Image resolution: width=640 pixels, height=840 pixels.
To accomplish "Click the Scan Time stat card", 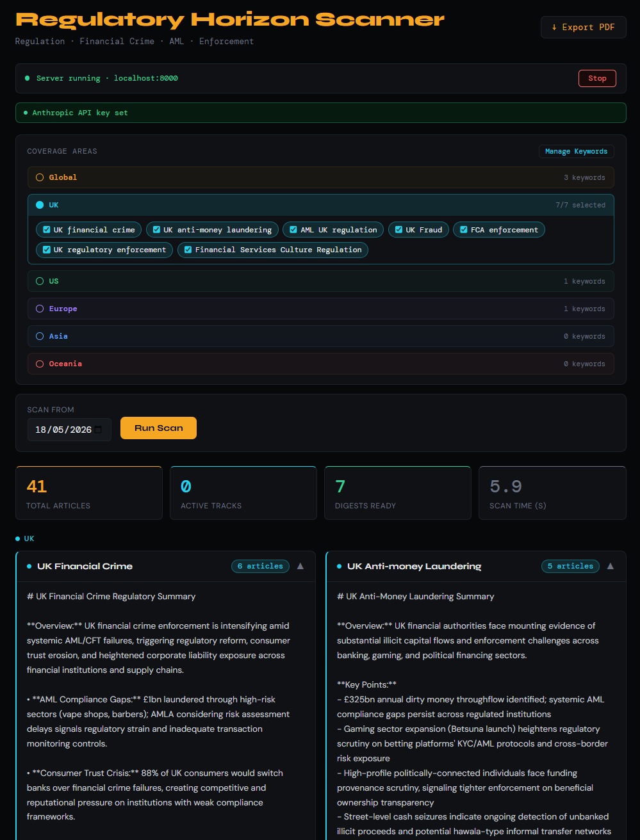I will [x=553, y=493].
